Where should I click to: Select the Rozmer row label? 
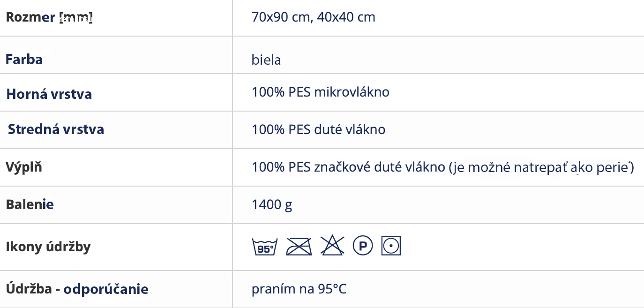pos(49,17)
